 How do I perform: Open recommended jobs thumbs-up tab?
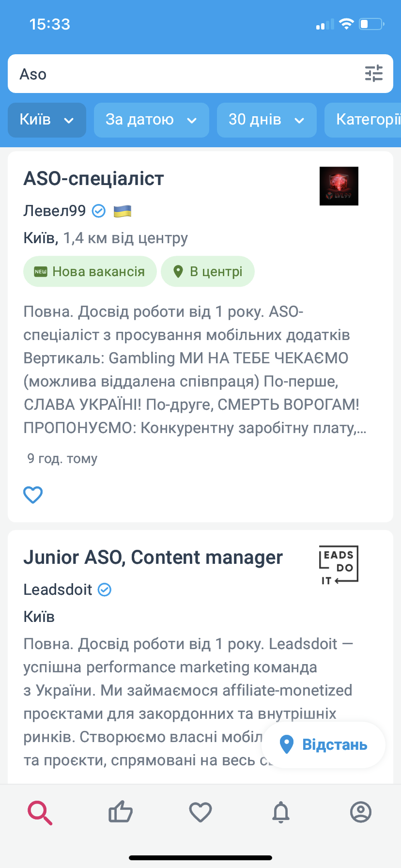120,812
